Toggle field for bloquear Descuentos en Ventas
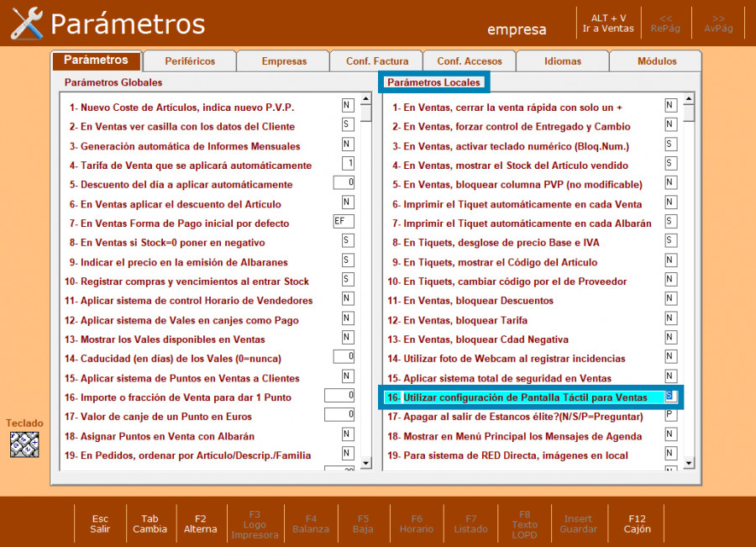This screenshot has height=547, width=756. point(670,299)
